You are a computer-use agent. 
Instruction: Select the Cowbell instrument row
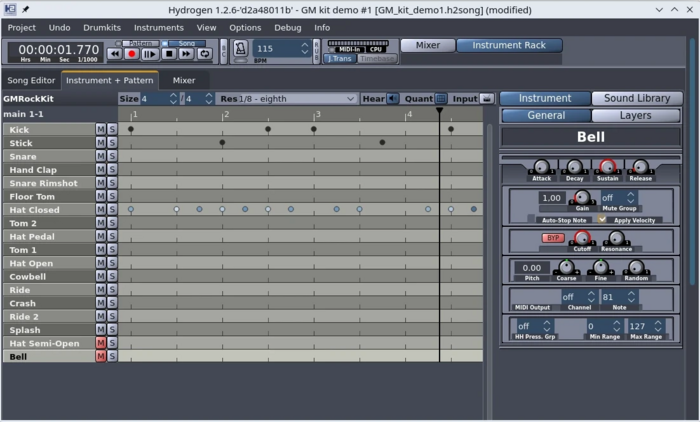click(47, 277)
